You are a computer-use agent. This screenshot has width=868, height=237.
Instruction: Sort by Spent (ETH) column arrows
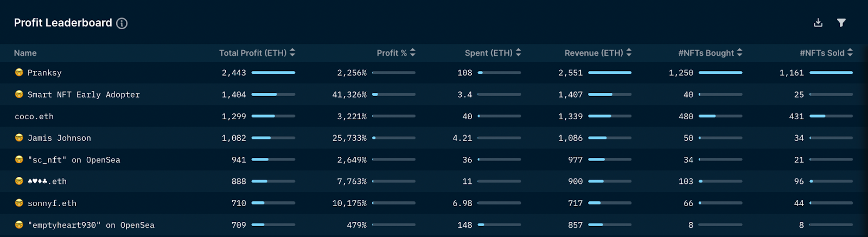[x=518, y=53]
